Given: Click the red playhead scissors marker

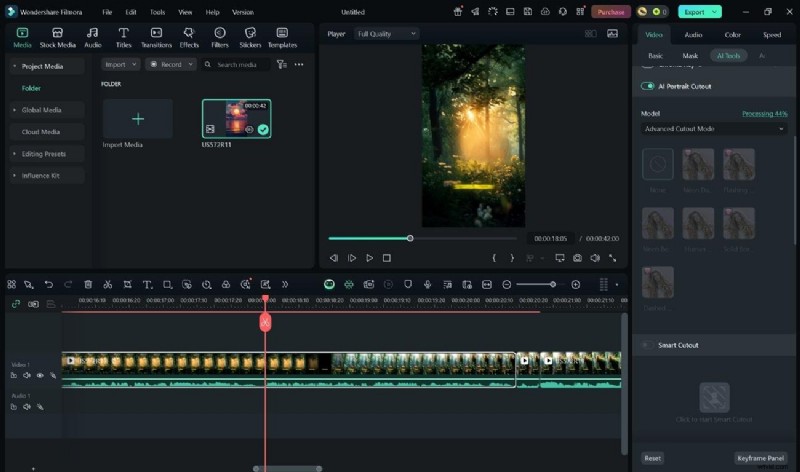Looking at the screenshot, I should coord(265,322).
